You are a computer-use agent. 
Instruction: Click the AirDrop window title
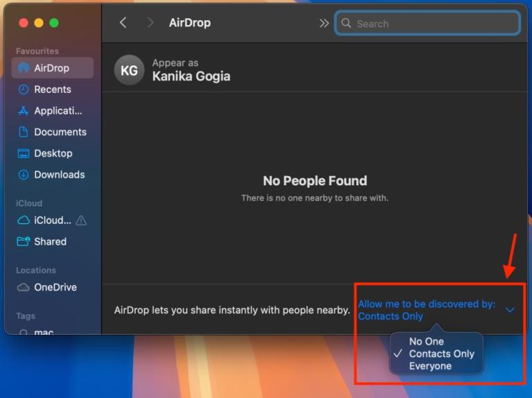coord(190,23)
